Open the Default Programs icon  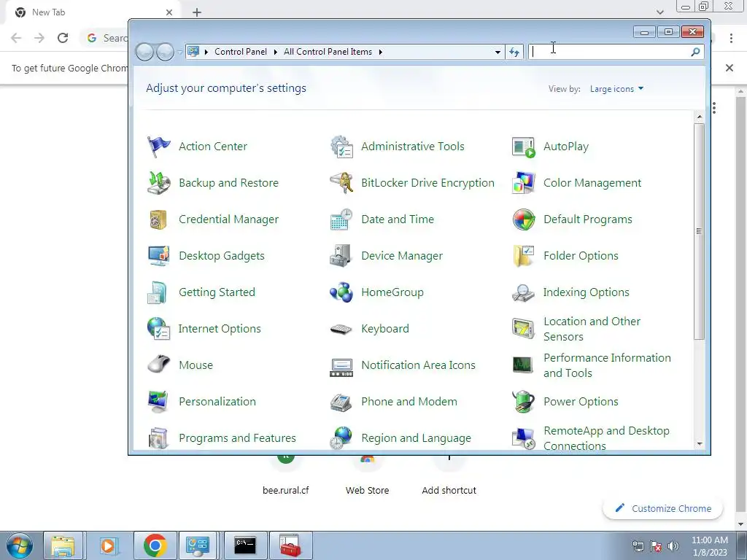pos(524,219)
